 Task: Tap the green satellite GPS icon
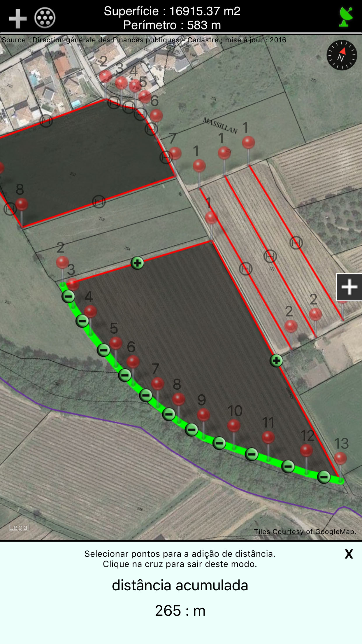point(346,17)
